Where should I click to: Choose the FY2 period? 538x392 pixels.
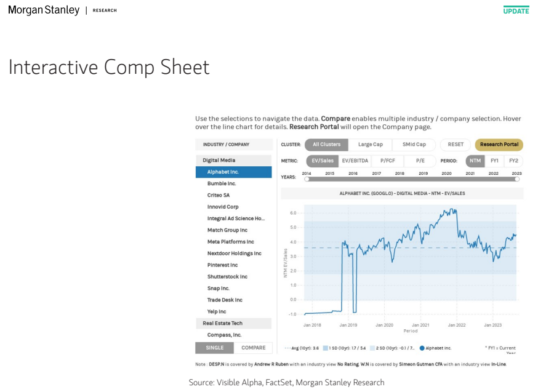[x=513, y=161]
